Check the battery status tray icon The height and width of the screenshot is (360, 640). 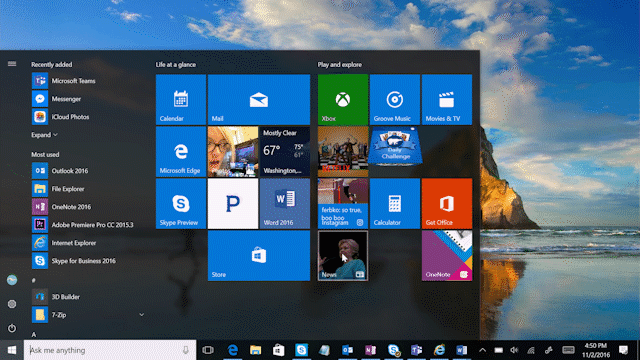(498, 350)
